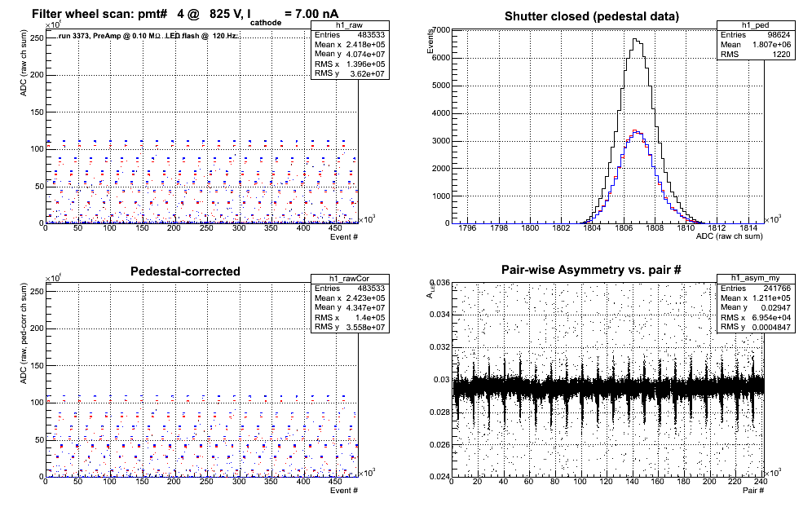The image size is (812, 507).
Task: Click the 1812 tick on the pedestal x-axis
Action: tap(717, 227)
